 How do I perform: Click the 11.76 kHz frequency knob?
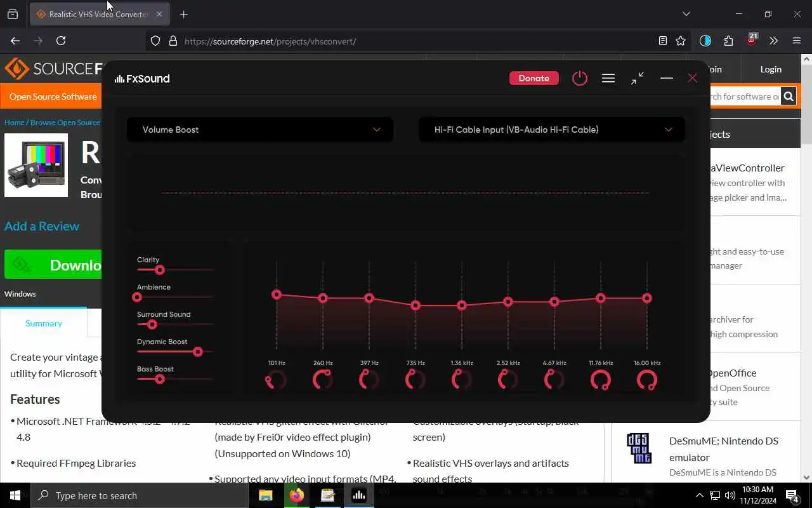coord(601,380)
